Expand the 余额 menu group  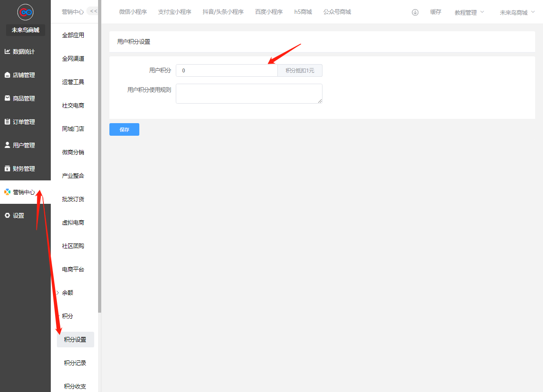67,293
